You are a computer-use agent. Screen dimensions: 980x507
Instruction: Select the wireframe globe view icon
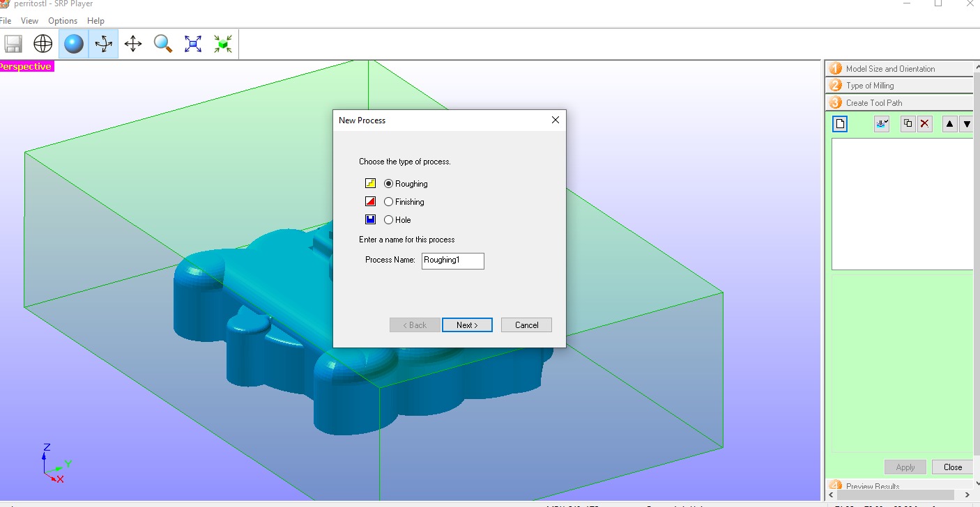tap(43, 44)
